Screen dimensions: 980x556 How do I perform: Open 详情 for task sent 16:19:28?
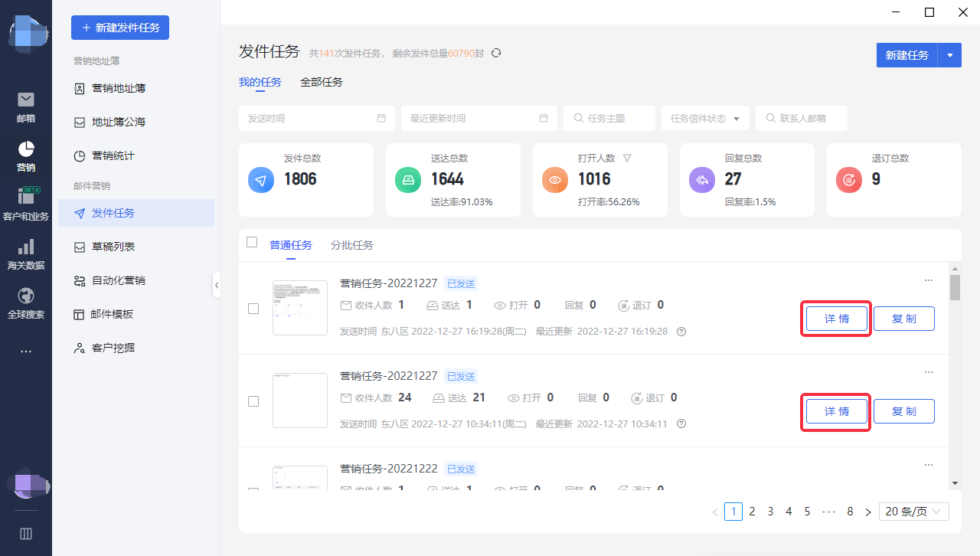(x=837, y=319)
